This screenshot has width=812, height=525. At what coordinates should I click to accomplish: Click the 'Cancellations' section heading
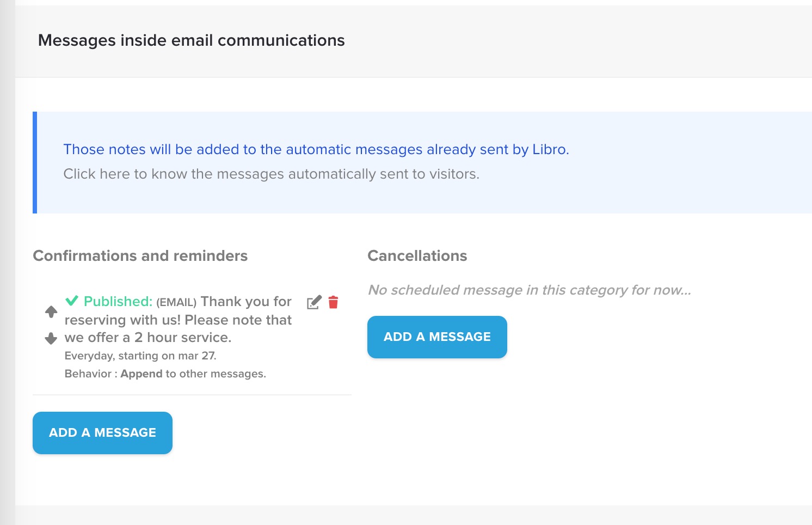pos(417,255)
